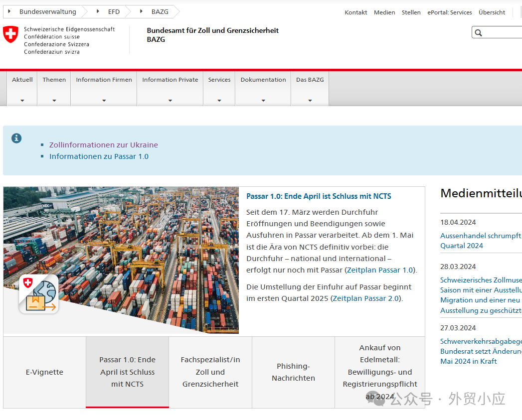Click the date 18.04.2024
The width and height of the screenshot is (522, 420).
(458, 222)
